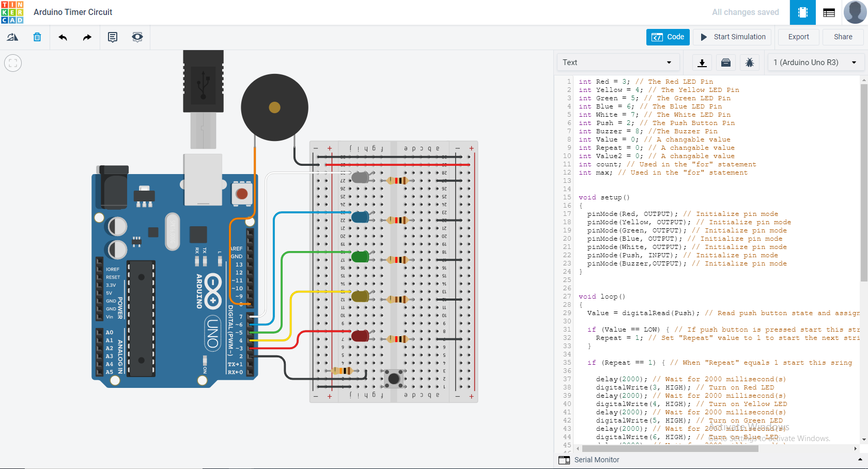Select the green LED on breadboard
The height and width of the screenshot is (469, 868).
[360, 257]
